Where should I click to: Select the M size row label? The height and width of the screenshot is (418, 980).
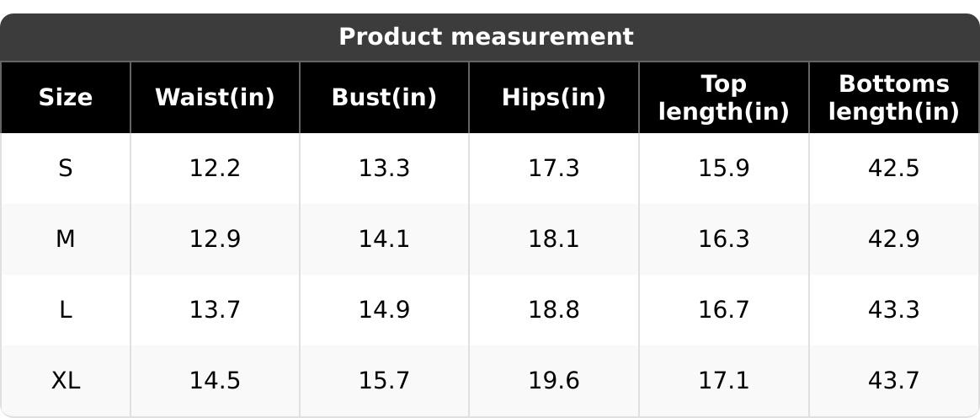pos(65,239)
